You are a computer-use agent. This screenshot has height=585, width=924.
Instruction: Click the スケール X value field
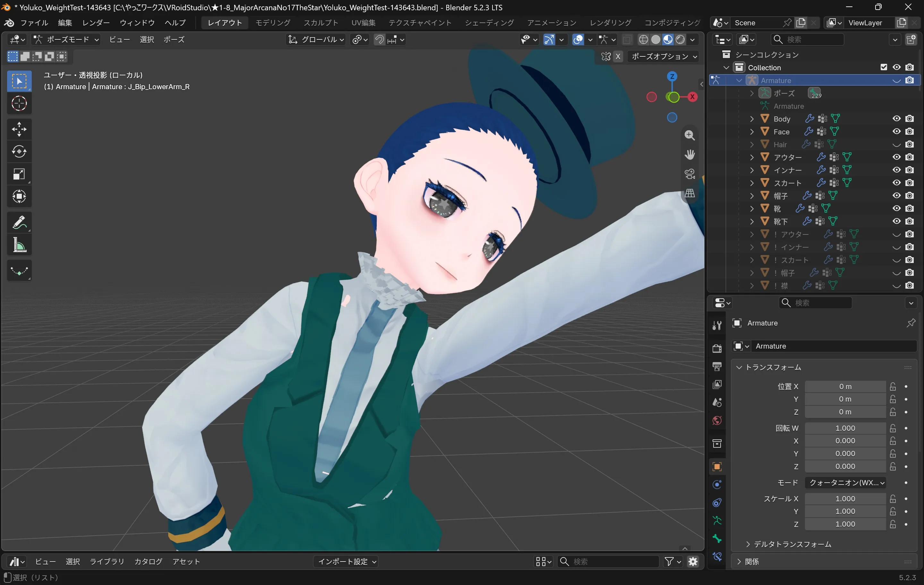click(x=845, y=499)
